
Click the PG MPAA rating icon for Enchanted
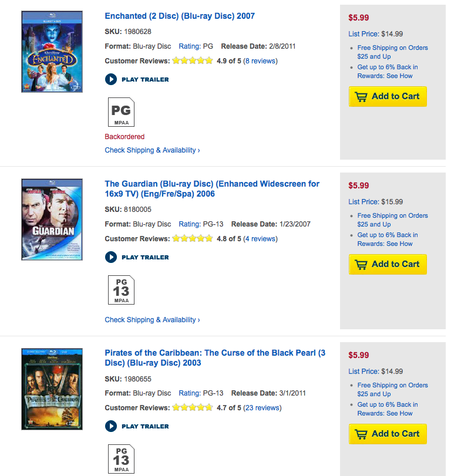click(x=121, y=112)
